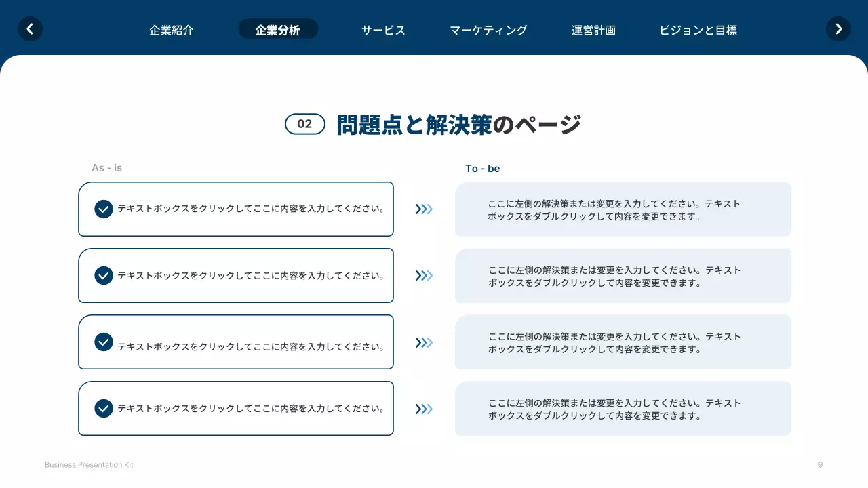Click the back navigation arrow at top left
The height and width of the screenshot is (488, 868).
30,29
